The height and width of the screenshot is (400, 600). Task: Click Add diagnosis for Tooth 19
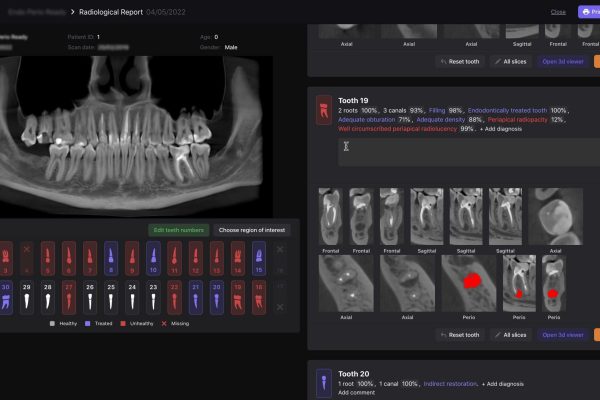[501, 129]
